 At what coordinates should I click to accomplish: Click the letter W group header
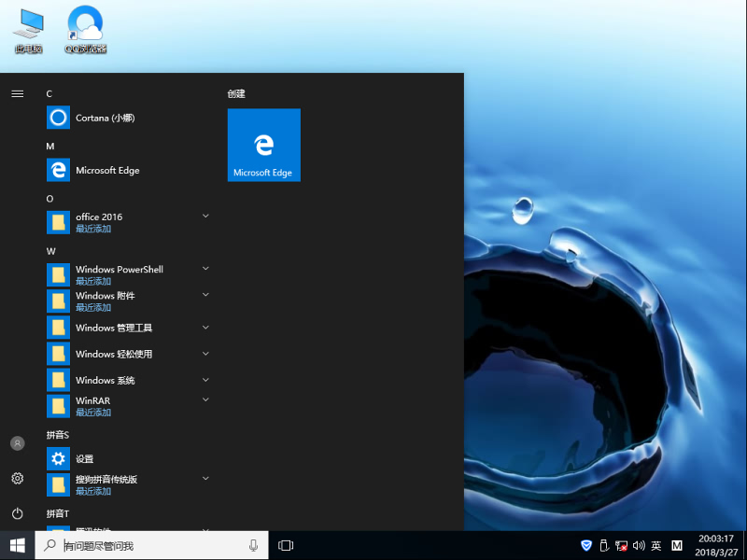click(50, 251)
